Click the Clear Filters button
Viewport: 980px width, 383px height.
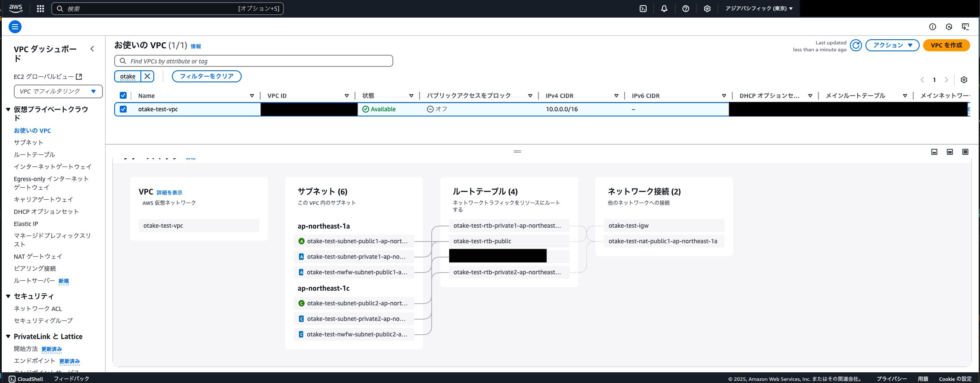pos(207,76)
